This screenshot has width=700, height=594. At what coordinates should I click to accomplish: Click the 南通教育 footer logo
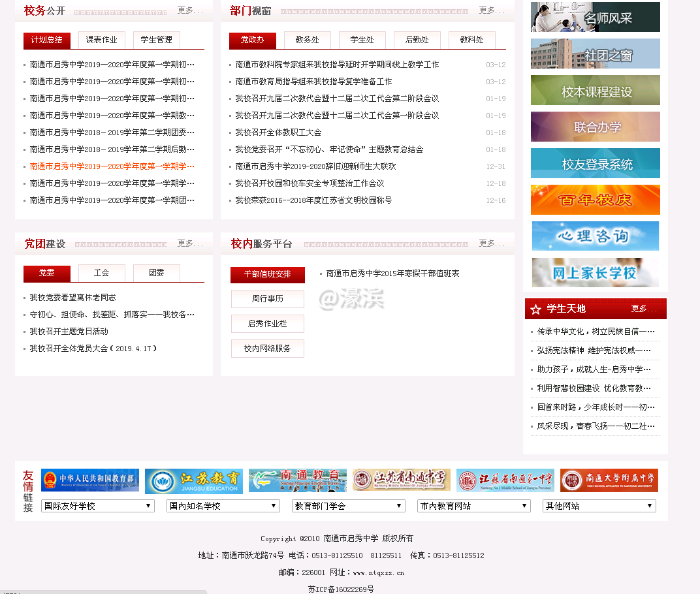298,480
